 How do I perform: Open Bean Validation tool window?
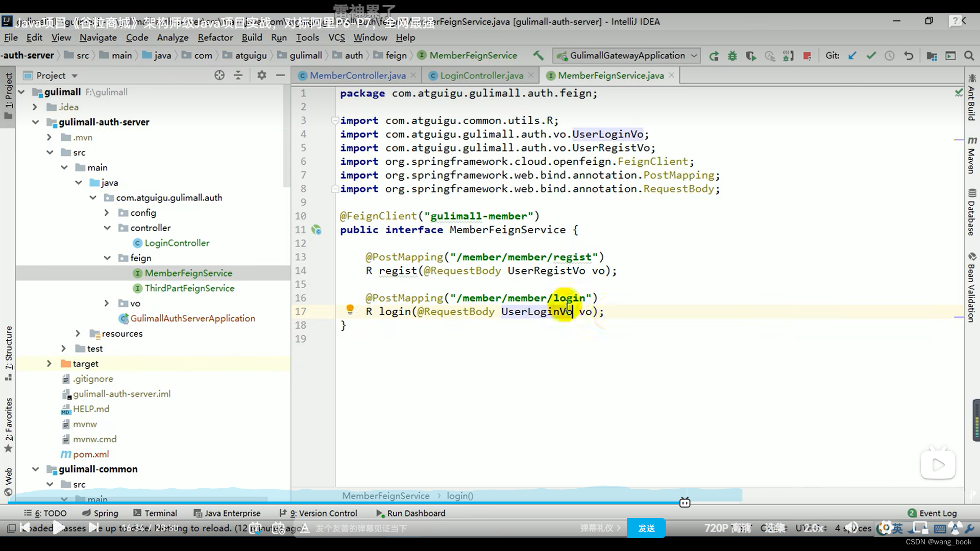point(972,287)
